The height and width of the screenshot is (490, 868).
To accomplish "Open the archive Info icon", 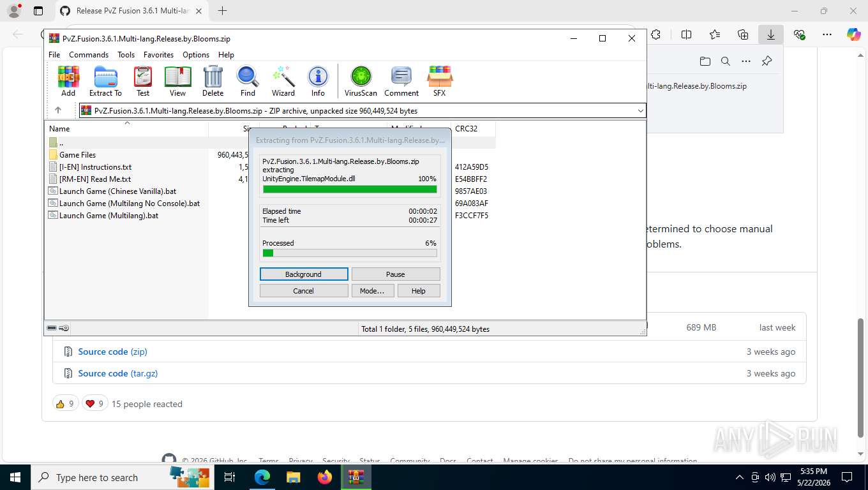I will pyautogui.click(x=318, y=81).
